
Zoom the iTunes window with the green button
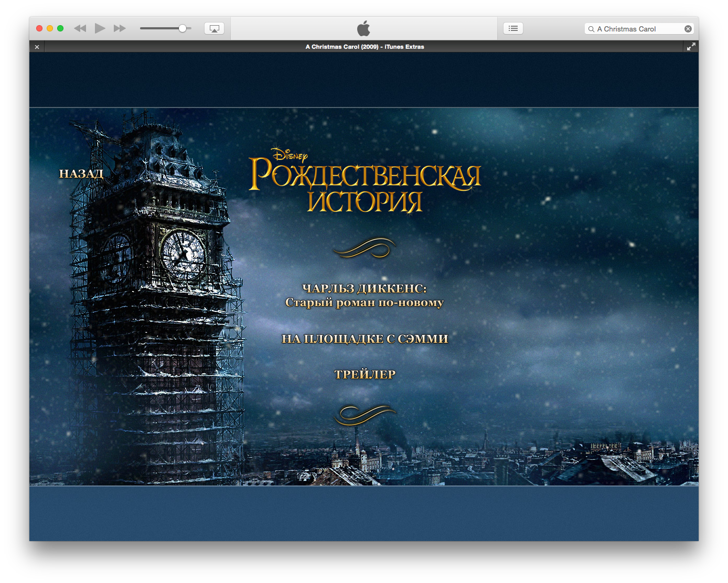pyautogui.click(x=60, y=28)
